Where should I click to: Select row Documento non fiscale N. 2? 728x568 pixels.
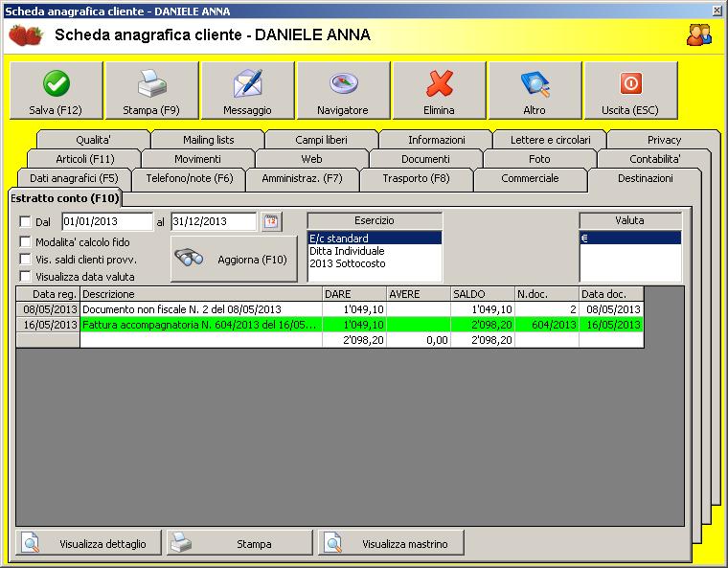point(330,308)
